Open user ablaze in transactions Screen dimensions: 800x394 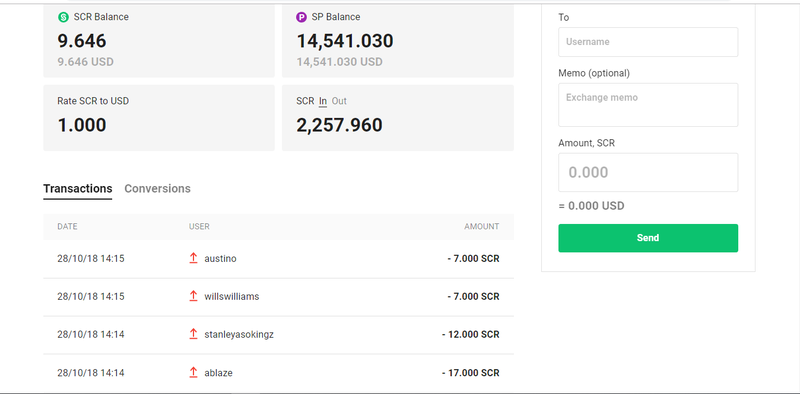(x=218, y=373)
